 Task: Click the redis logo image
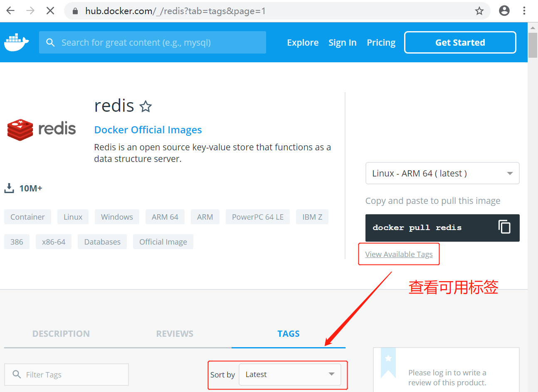tap(42, 129)
